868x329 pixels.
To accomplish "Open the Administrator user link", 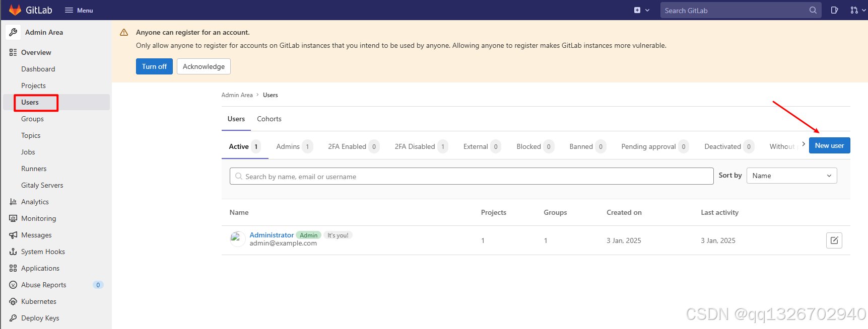I will click(x=272, y=235).
